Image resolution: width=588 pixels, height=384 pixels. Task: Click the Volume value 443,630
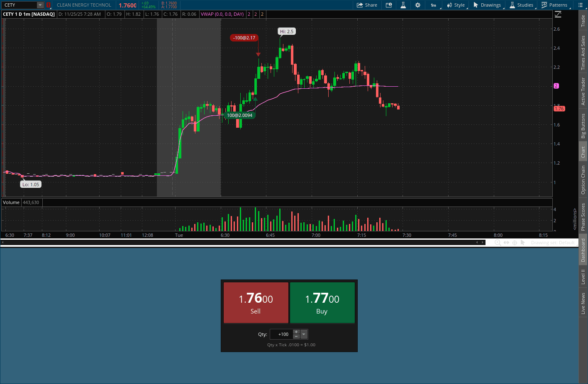pyautogui.click(x=31, y=202)
